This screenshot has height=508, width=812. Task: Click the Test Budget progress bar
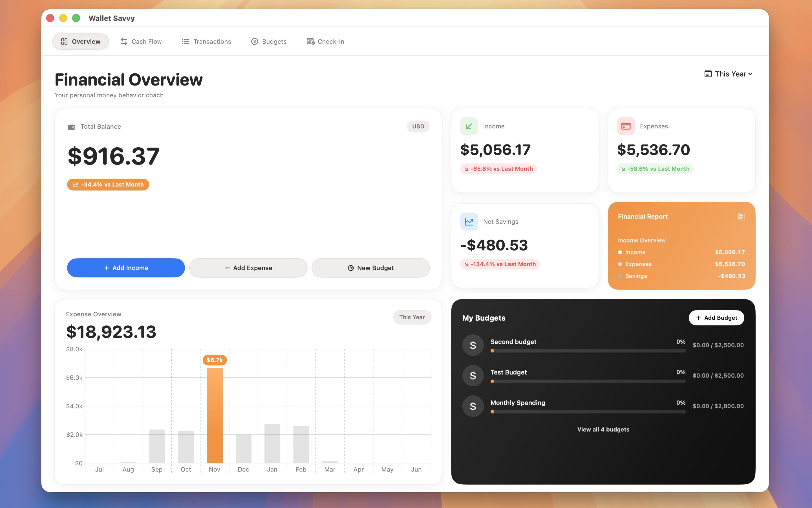tap(588, 381)
